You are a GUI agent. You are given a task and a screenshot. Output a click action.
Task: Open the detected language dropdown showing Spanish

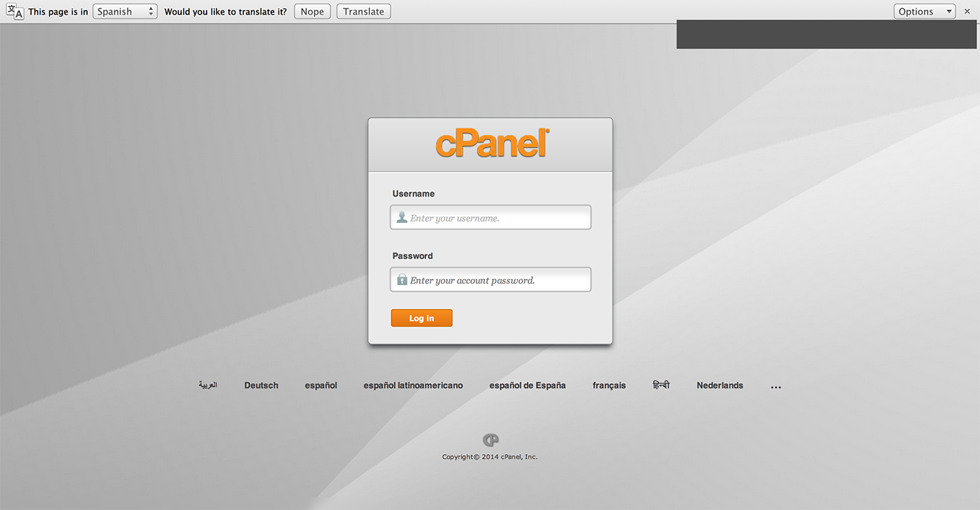click(x=124, y=11)
